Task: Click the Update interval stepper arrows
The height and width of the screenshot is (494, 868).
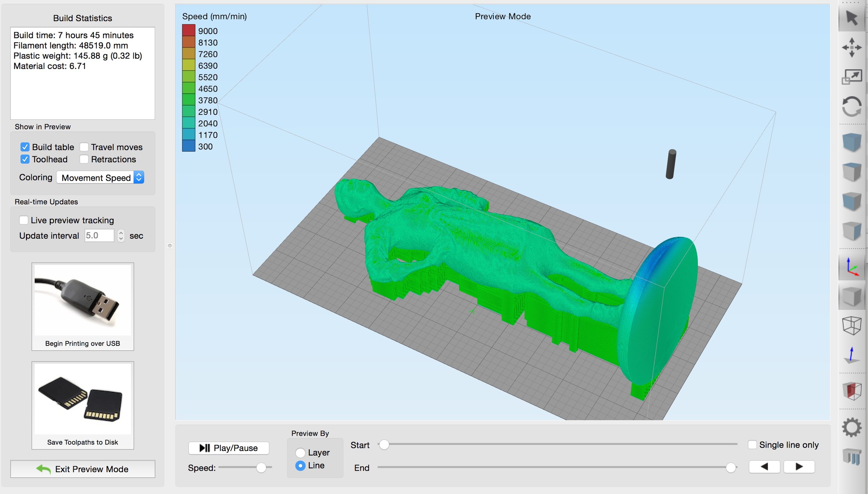Action: click(x=121, y=236)
